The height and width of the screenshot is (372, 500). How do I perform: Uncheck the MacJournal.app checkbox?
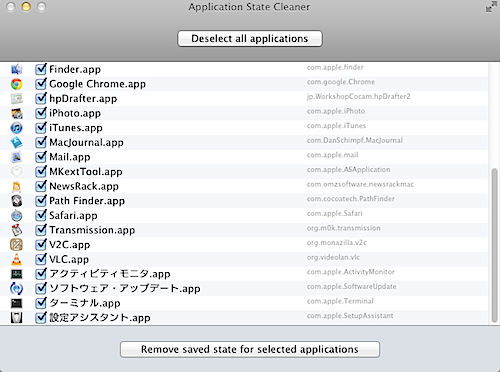(x=41, y=143)
